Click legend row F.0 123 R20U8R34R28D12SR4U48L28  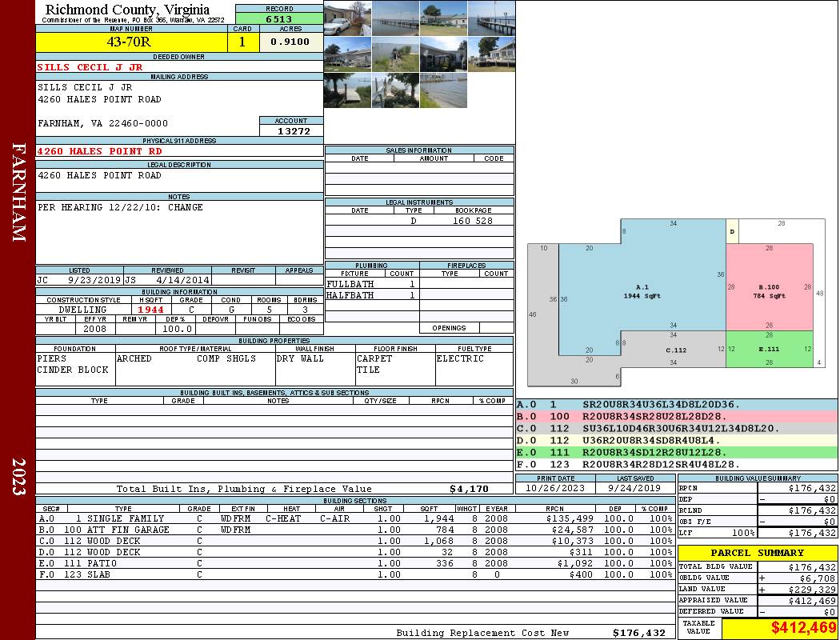[677, 464]
